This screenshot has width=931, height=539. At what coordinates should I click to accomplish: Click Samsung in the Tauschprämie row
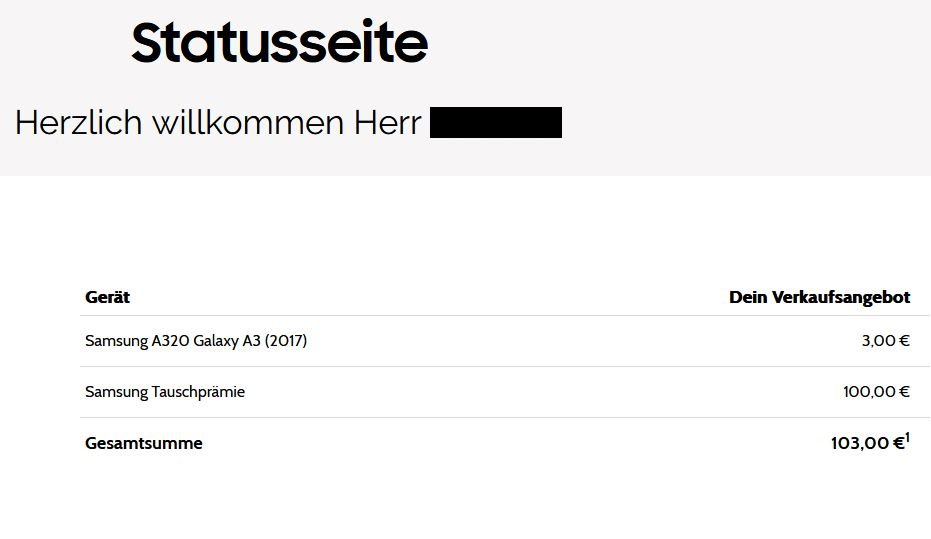coord(116,392)
